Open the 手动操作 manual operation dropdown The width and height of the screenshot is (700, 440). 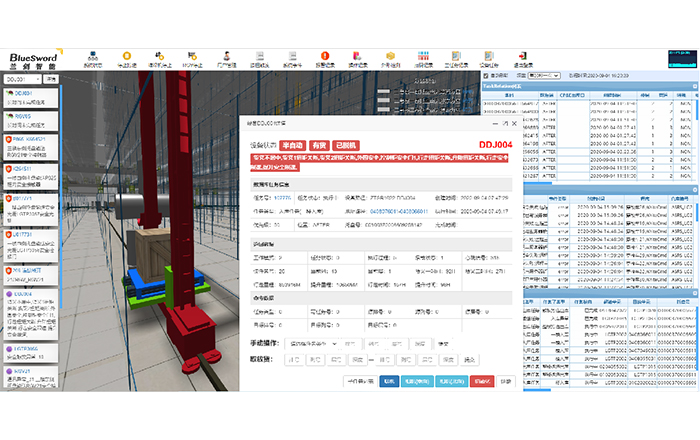click(x=312, y=343)
